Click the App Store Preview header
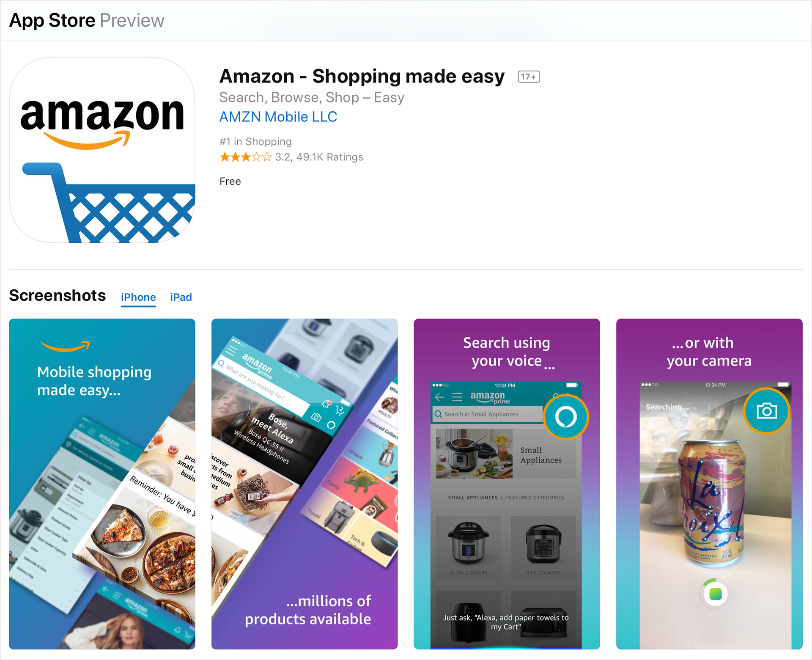The height and width of the screenshot is (660, 812). (87, 20)
